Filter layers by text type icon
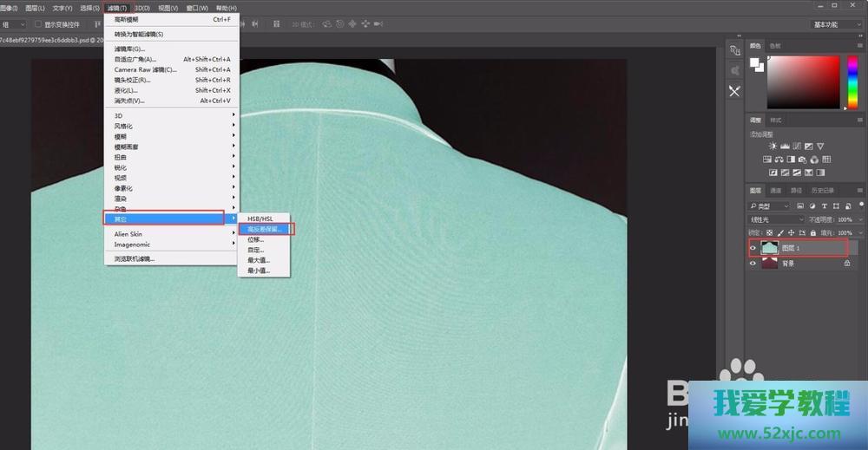Viewport: 868px width, 450px height. (823, 206)
